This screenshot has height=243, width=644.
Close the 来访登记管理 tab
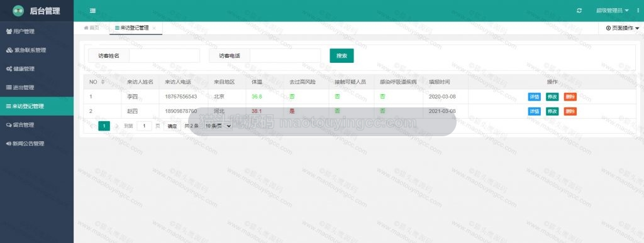pyautogui.click(x=154, y=28)
